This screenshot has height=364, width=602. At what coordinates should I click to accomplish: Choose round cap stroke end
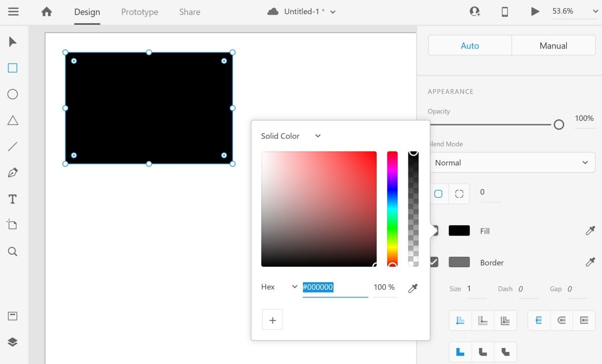pyautogui.click(x=562, y=320)
